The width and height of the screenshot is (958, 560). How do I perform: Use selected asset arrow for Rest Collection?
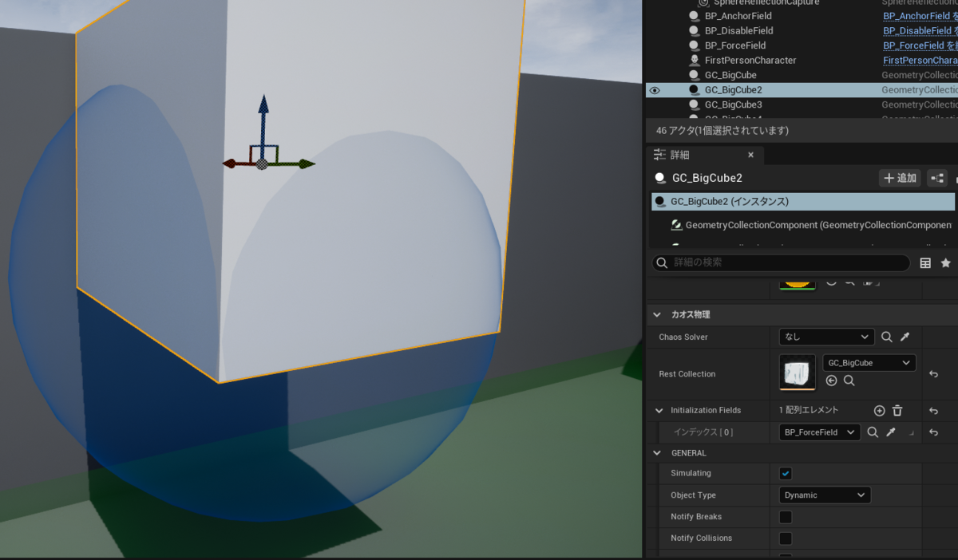pyautogui.click(x=831, y=381)
